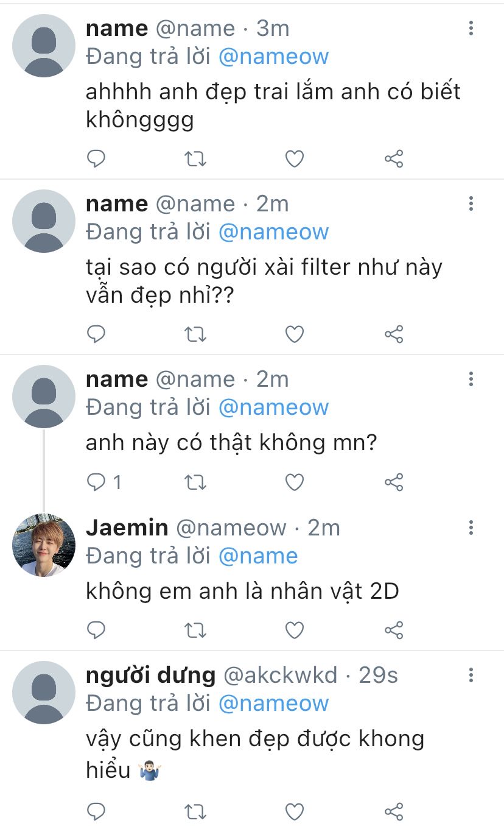The image size is (504, 826).
Task: Like the "anh này có thật không" tweet
Action: [295, 482]
